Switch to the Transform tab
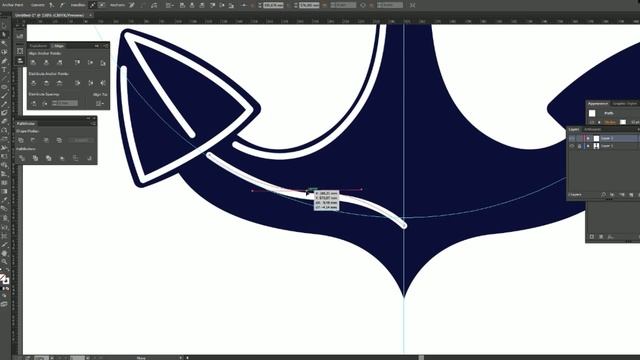 click(x=38, y=46)
